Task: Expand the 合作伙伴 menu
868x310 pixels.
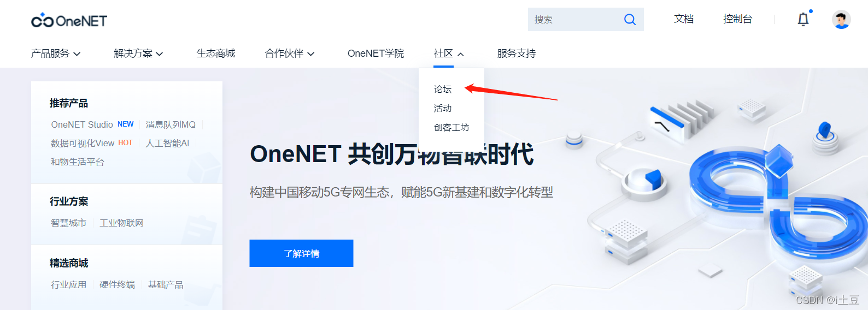Action: pyautogui.click(x=290, y=53)
